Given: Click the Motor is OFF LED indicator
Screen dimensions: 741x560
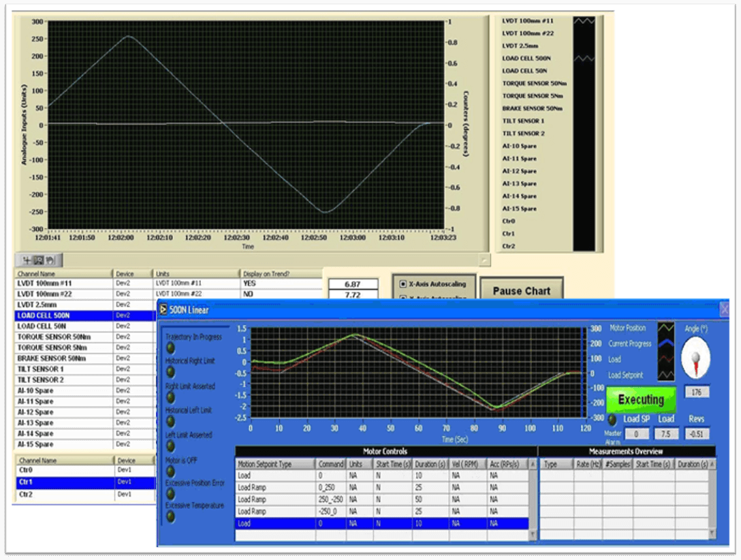Looking at the screenshot, I should (x=170, y=469).
